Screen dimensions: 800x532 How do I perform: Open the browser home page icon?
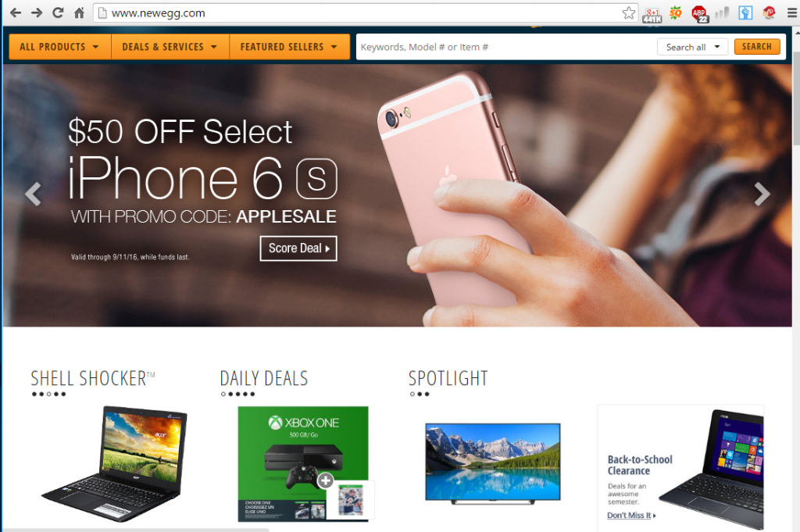(x=79, y=12)
